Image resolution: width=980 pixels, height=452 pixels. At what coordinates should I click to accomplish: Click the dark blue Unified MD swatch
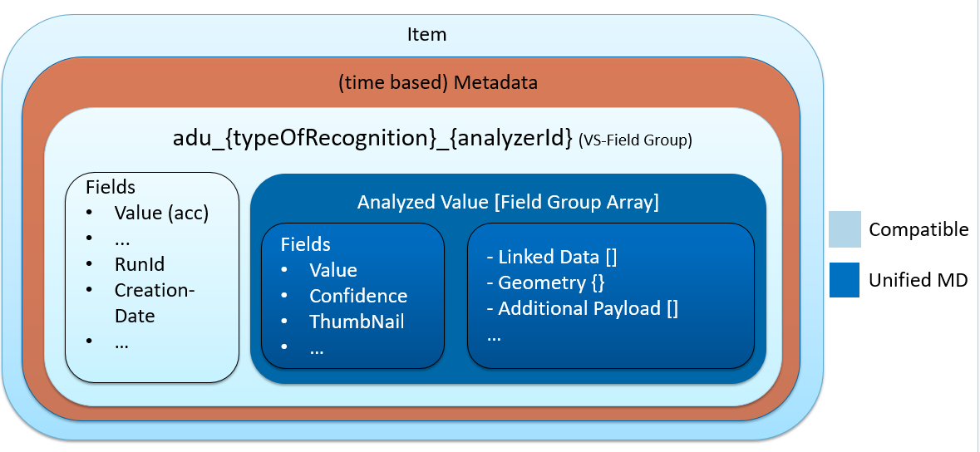click(845, 280)
